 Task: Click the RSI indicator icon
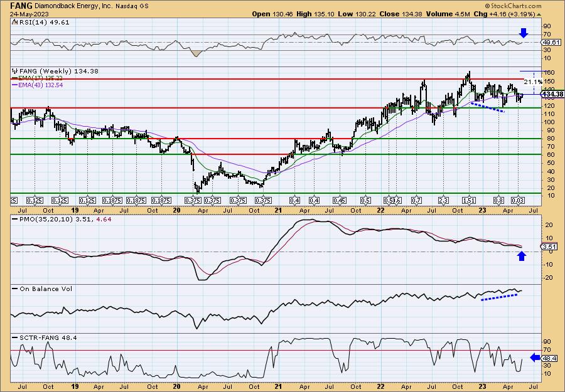coord(14,22)
